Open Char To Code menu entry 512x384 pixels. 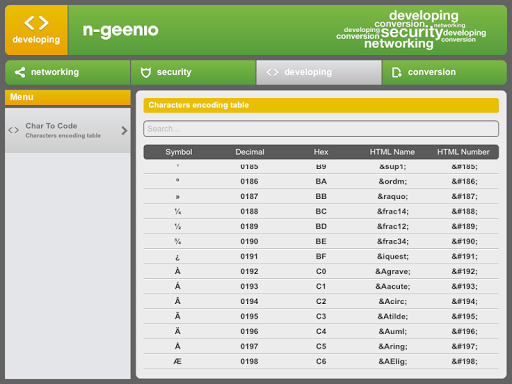point(68,130)
